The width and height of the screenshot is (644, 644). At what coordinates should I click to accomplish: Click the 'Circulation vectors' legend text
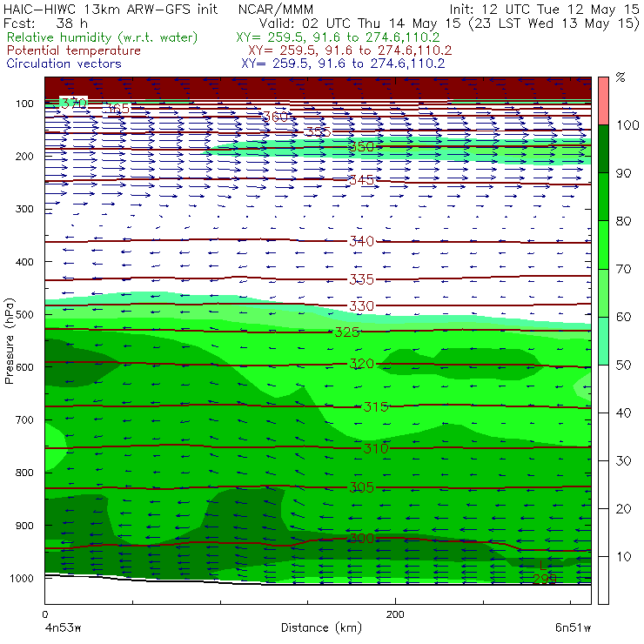click(64, 64)
